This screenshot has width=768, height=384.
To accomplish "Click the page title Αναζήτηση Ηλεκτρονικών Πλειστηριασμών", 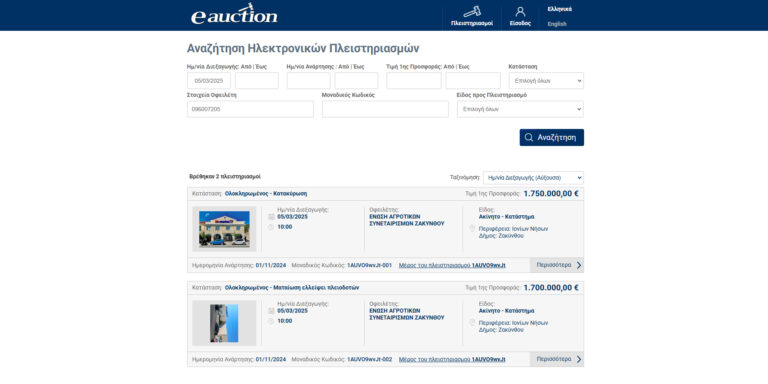I will tap(303, 48).
